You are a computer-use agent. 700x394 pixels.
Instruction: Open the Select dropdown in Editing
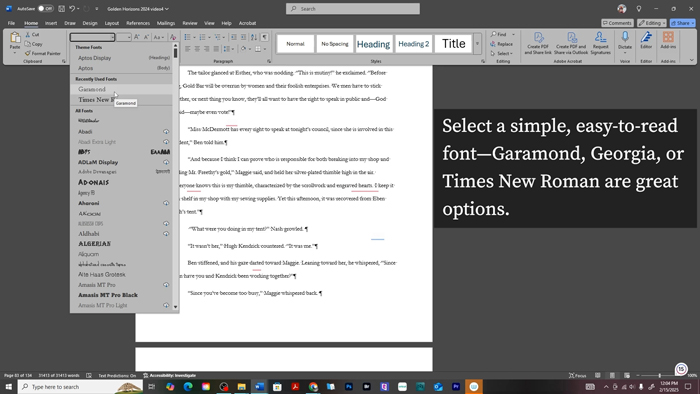pos(501,54)
